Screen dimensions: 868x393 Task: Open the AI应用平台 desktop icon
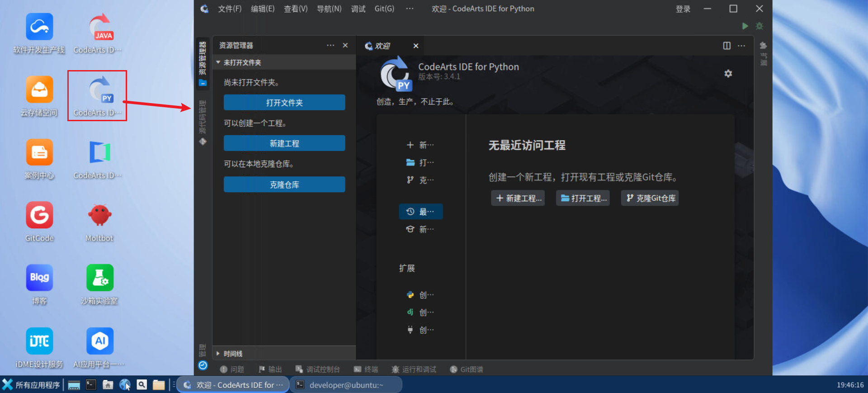coord(99,348)
